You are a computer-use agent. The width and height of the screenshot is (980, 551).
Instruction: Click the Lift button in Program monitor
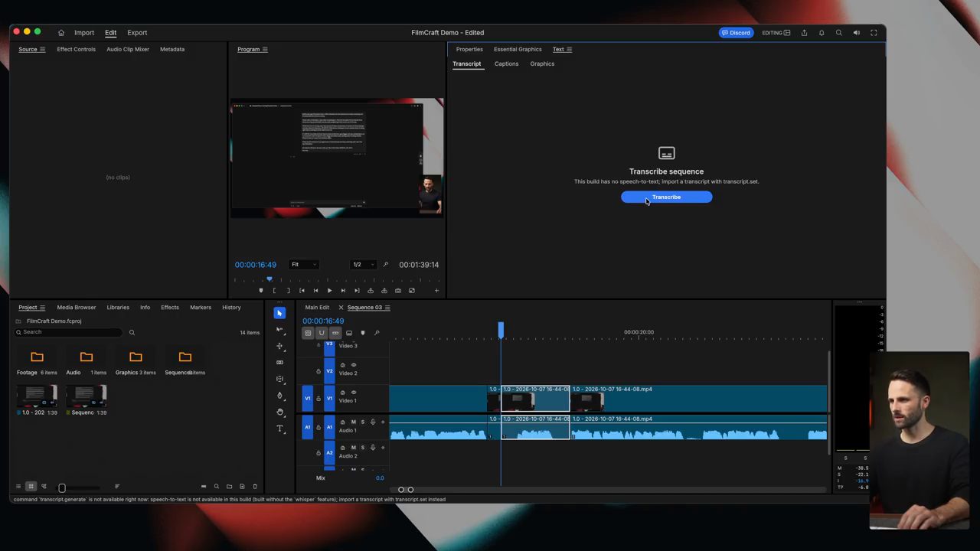[371, 291]
